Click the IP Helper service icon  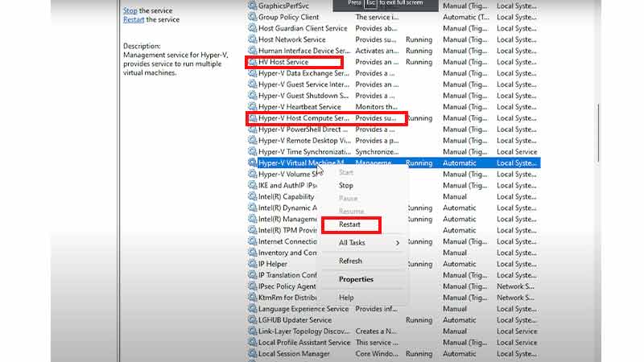pyautogui.click(x=252, y=264)
